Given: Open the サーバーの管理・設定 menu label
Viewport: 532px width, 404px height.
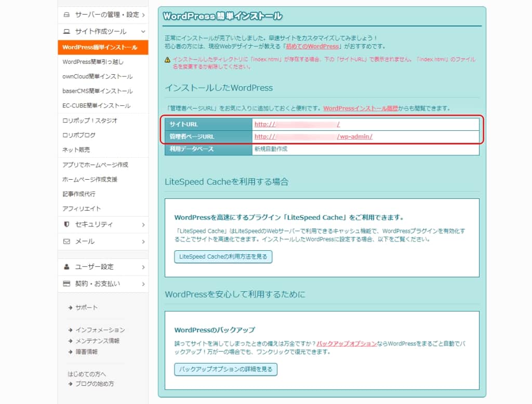Looking at the screenshot, I should (x=107, y=15).
